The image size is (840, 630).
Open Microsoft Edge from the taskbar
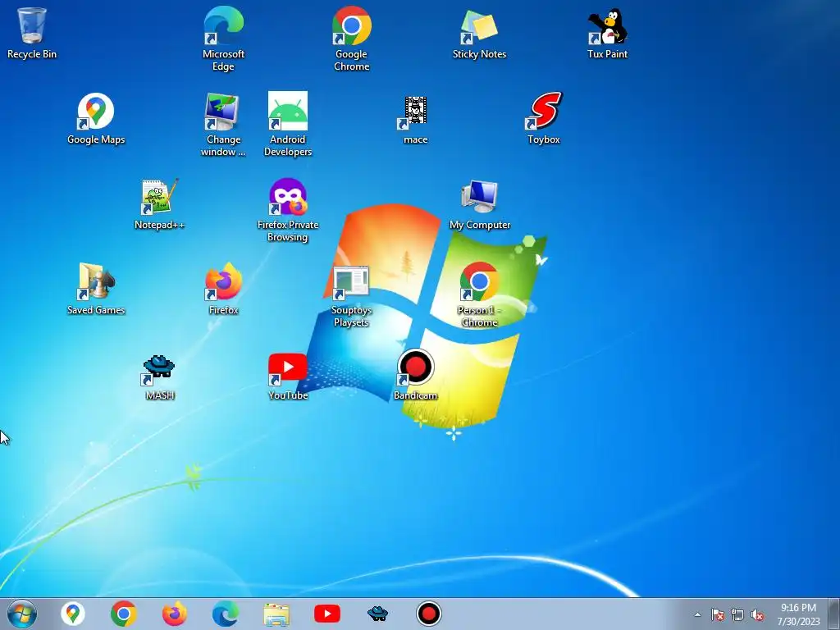(x=226, y=614)
